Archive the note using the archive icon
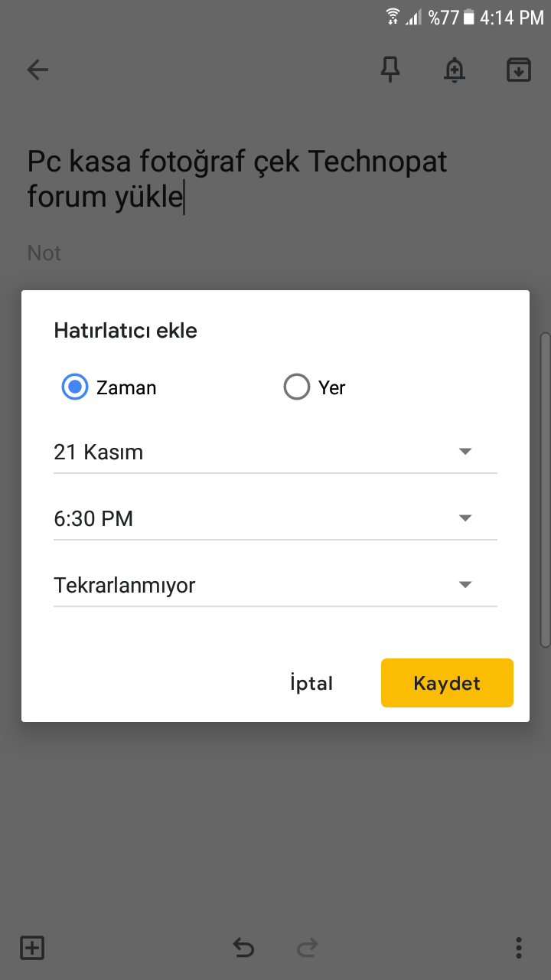The height and width of the screenshot is (980, 551). click(x=519, y=70)
